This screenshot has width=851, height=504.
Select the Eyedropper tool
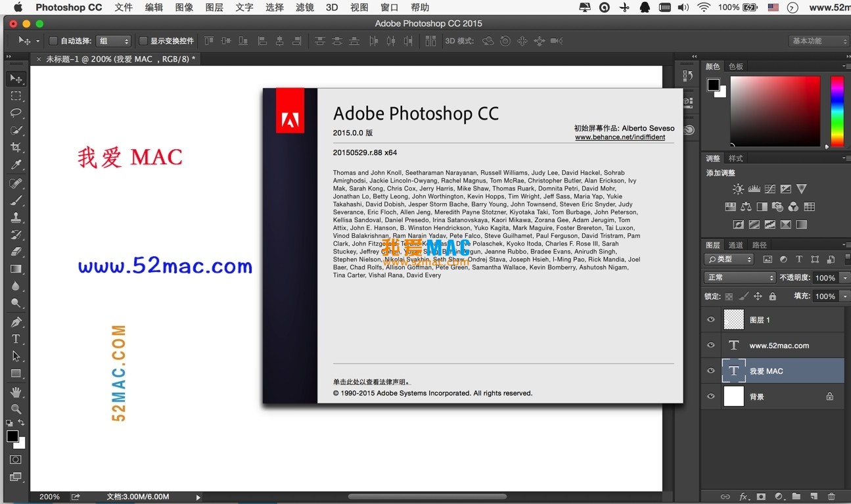[16, 164]
